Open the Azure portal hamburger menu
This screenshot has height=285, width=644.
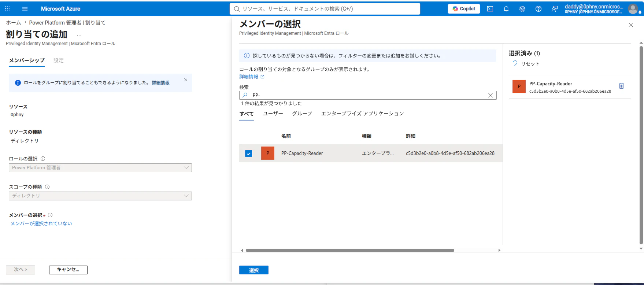(25, 9)
